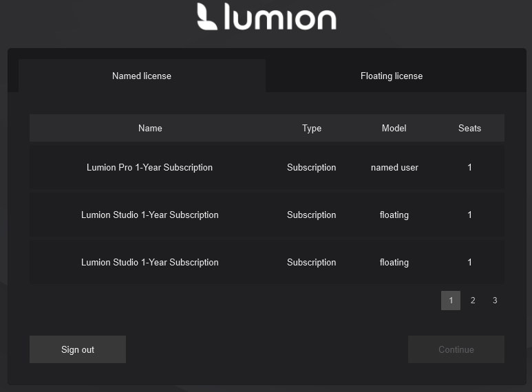The height and width of the screenshot is (392, 532).
Task: Click the seats value in Lumion Pro row
Action: point(469,167)
